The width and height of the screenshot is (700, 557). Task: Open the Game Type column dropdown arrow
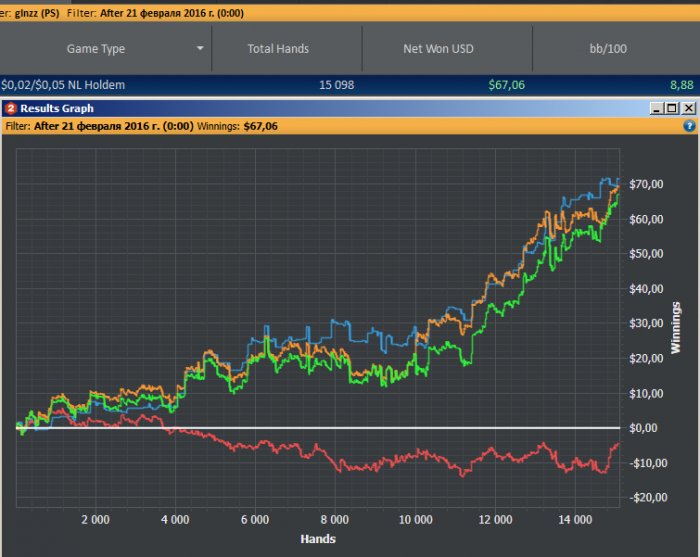[200, 48]
